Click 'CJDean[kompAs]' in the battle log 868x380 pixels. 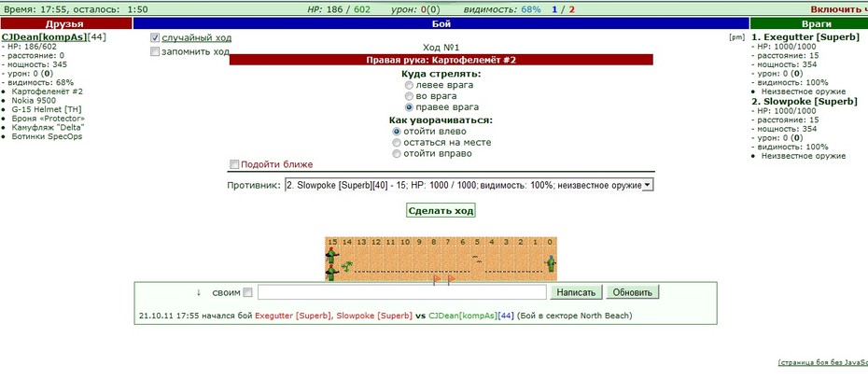click(x=463, y=316)
